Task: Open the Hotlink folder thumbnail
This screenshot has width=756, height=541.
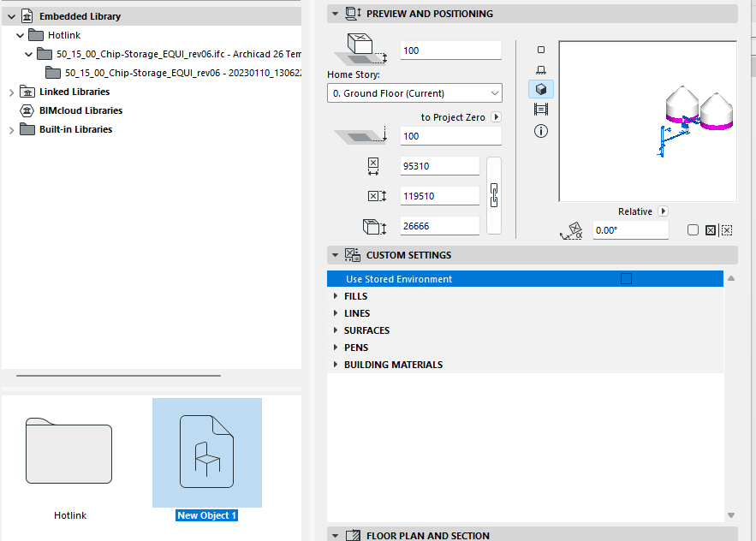Action: [x=69, y=451]
